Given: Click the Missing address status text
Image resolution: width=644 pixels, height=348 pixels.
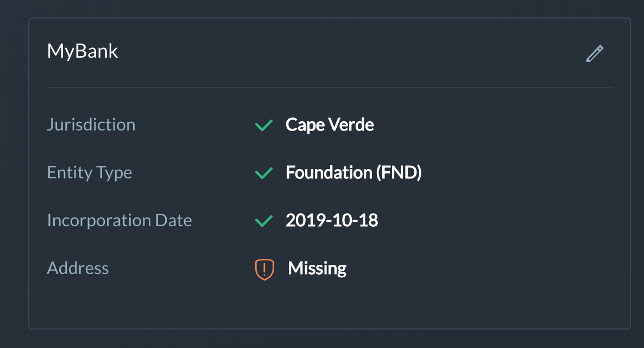Looking at the screenshot, I should (317, 268).
